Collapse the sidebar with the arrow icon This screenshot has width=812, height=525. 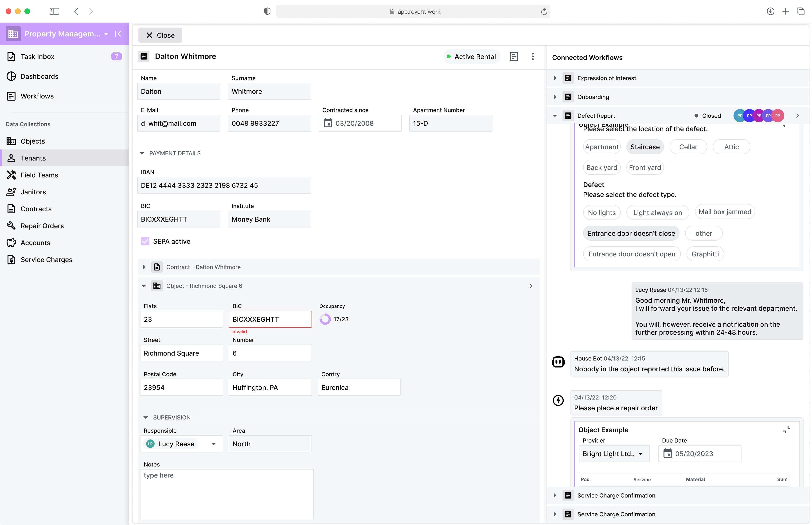(118, 34)
